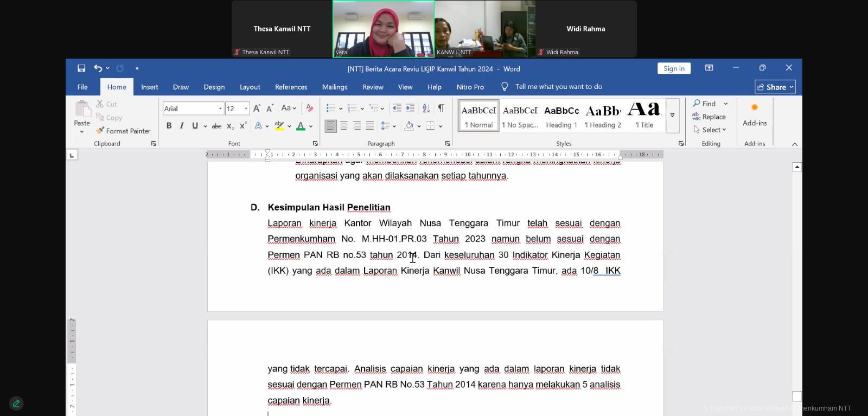
Task: Click the Clear All Formatting icon
Action: [309, 108]
